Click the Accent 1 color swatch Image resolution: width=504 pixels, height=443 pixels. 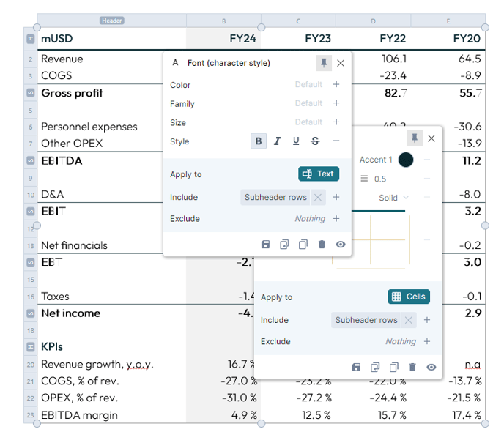(406, 160)
